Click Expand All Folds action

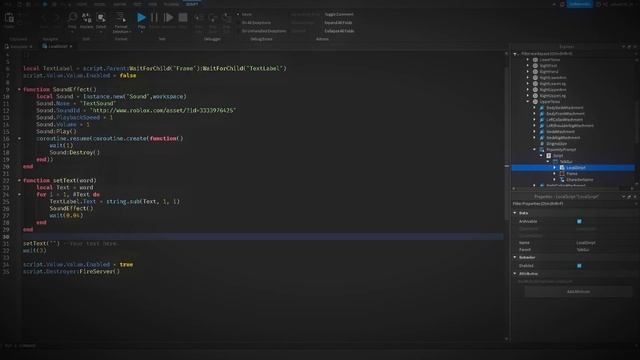[x=338, y=22]
